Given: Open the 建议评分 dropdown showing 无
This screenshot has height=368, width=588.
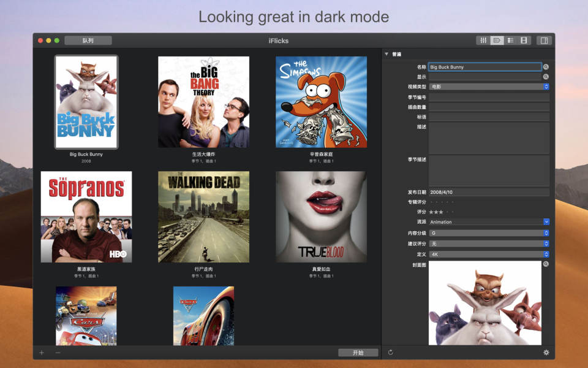Looking at the screenshot, I should 489,243.
